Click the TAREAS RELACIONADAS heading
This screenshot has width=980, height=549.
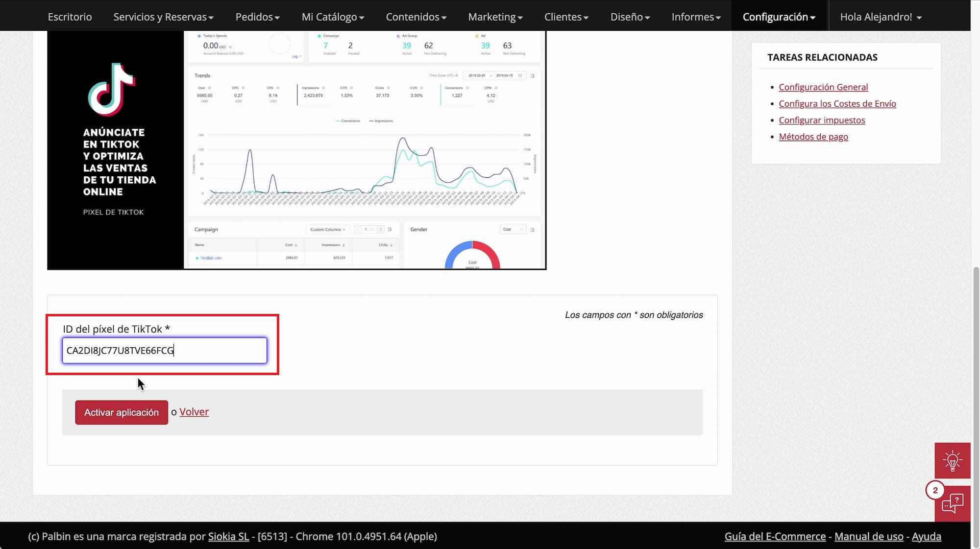click(822, 57)
